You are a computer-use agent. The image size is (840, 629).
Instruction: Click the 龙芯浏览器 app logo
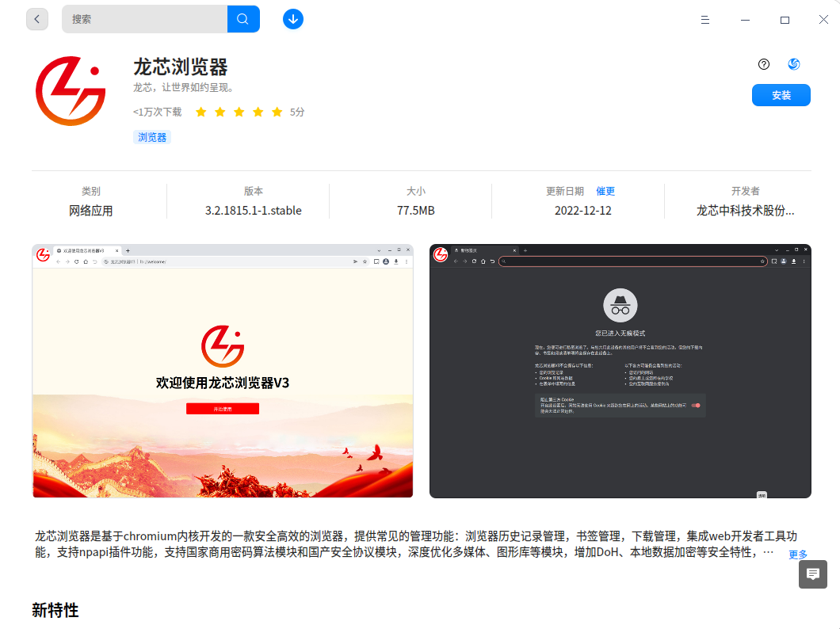click(71, 91)
